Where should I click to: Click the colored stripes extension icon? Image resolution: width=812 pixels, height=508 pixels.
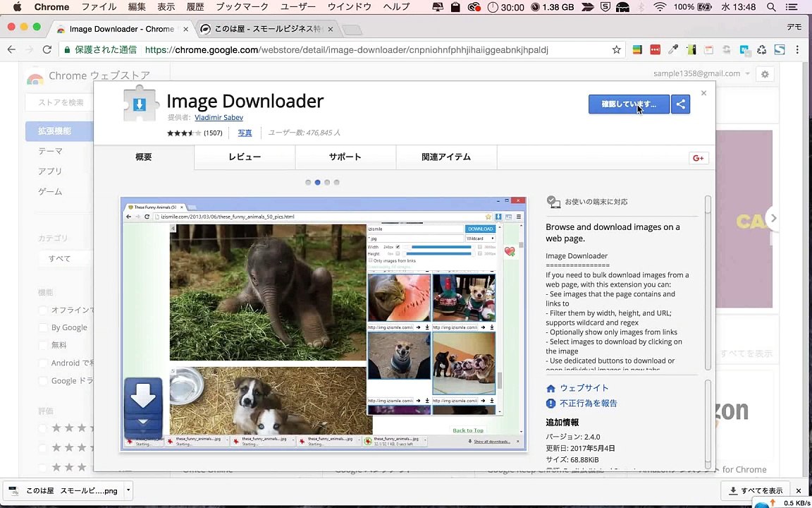(637, 50)
